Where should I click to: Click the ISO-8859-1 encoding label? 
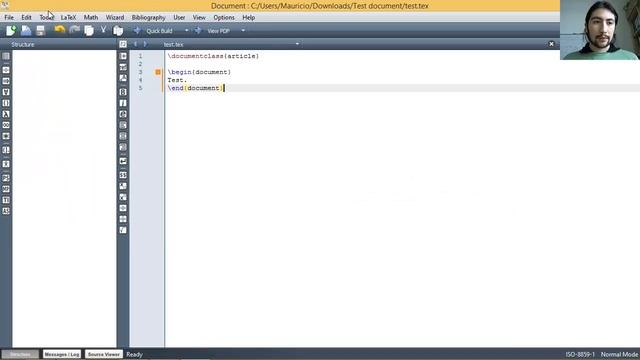tap(580, 354)
